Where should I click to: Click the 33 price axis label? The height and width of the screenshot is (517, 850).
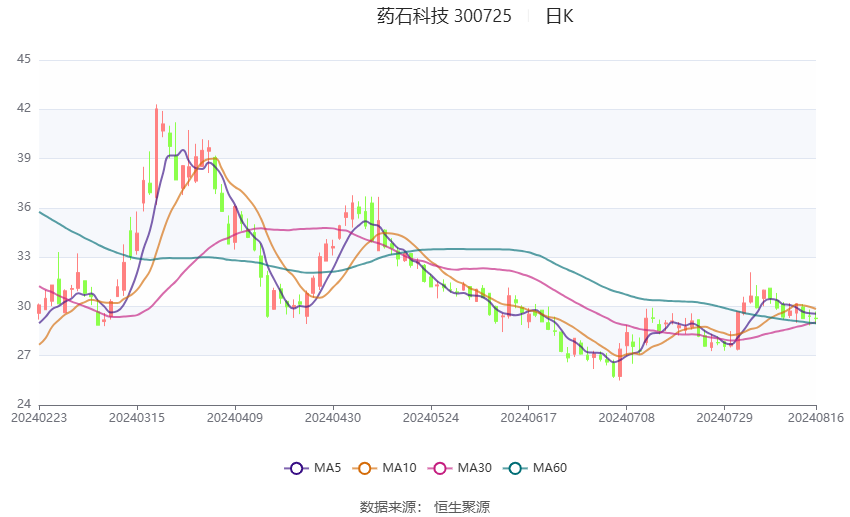pyautogui.click(x=24, y=256)
